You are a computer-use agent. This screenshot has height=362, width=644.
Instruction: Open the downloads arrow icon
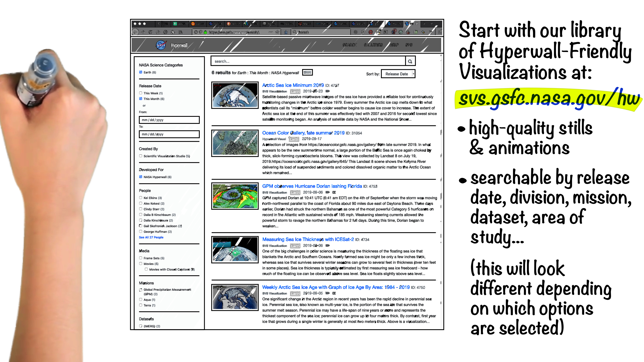(x=286, y=32)
